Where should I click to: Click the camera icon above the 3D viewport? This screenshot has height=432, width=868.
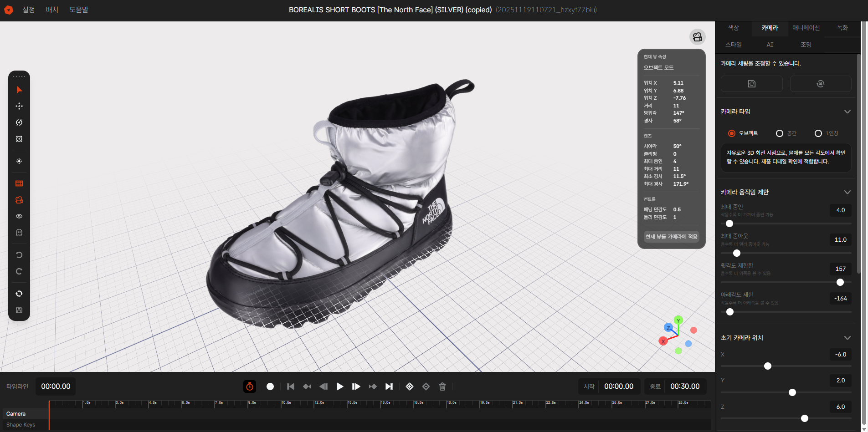(697, 37)
